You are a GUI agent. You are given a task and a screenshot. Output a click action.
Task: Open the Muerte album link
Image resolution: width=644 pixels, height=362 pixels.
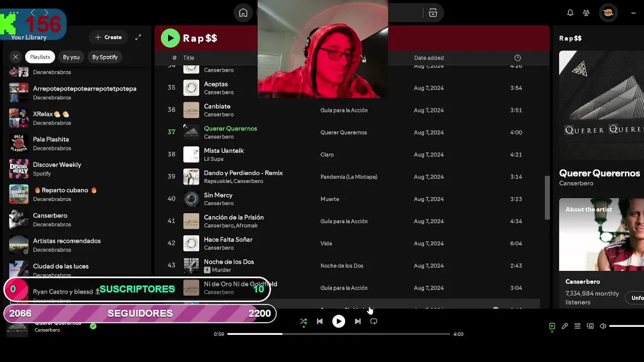click(330, 199)
